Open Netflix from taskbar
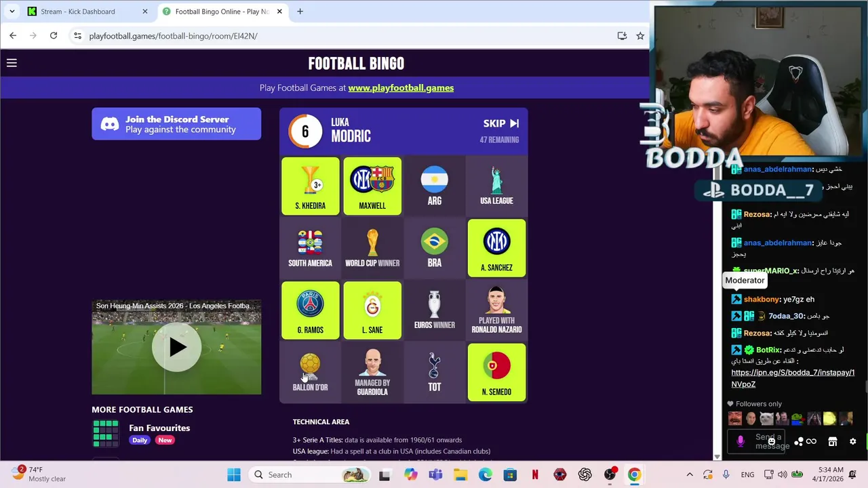868x488 pixels. [535, 474]
